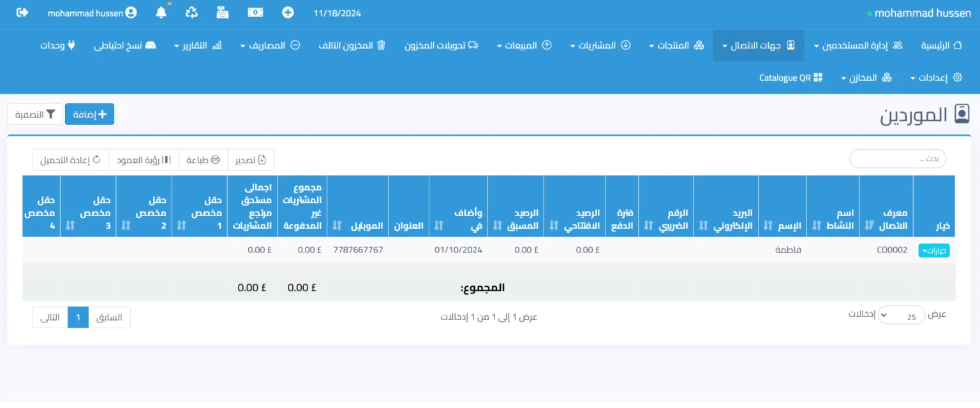Image resolution: width=980 pixels, height=408 pixels.
Task: Open the cash register POS icon
Action: [x=223, y=12]
